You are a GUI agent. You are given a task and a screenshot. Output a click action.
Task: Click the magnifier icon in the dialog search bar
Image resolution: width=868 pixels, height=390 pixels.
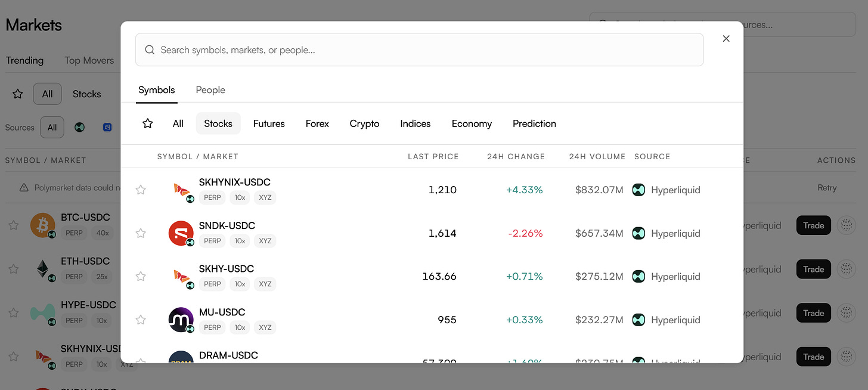(x=150, y=50)
